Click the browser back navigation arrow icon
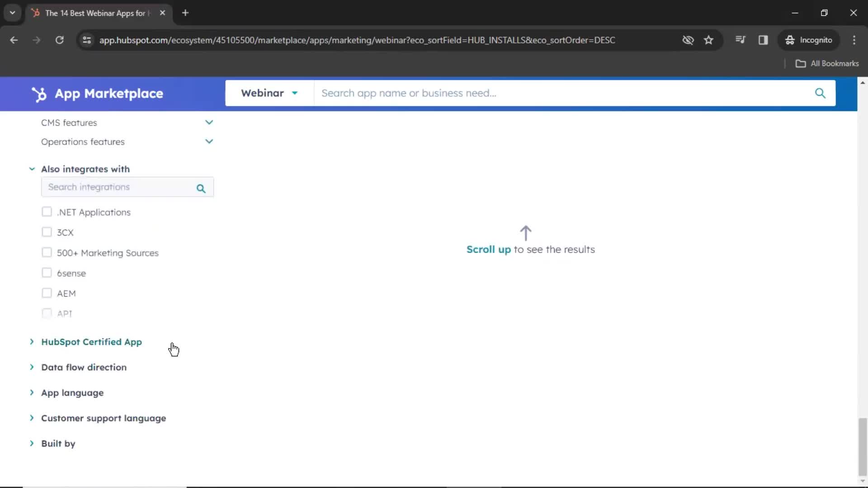This screenshot has height=488, width=868. (x=14, y=40)
